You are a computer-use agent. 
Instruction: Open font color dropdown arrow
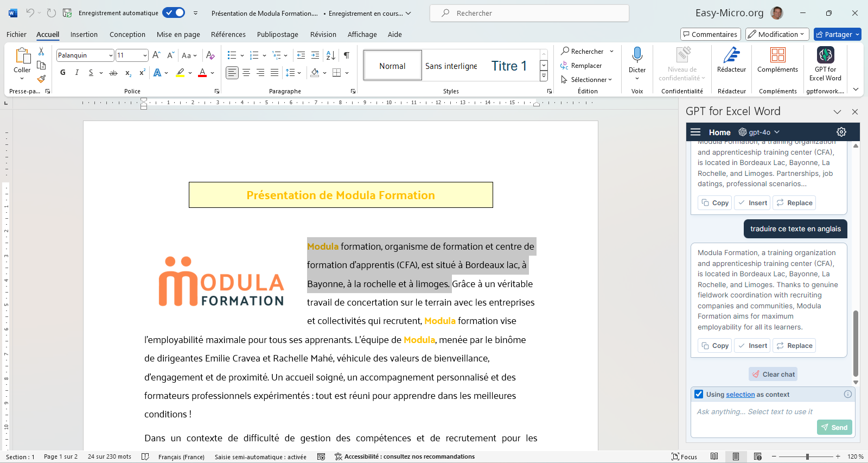tap(213, 73)
